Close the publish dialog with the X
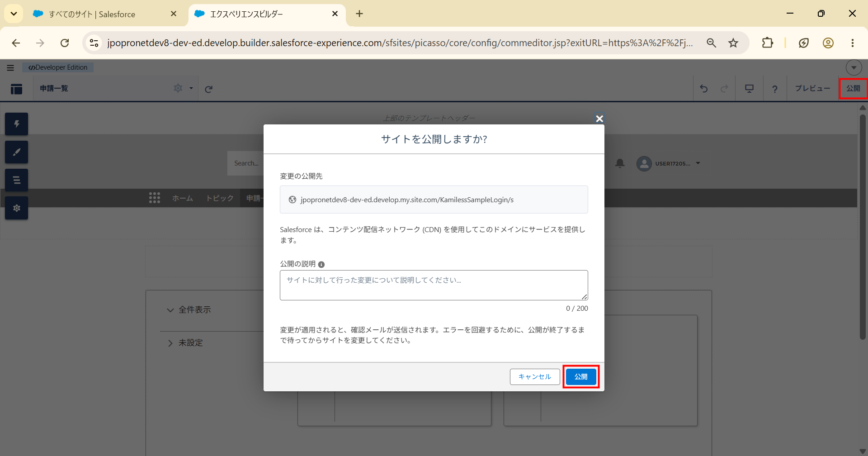Image resolution: width=868 pixels, height=456 pixels. [599, 119]
